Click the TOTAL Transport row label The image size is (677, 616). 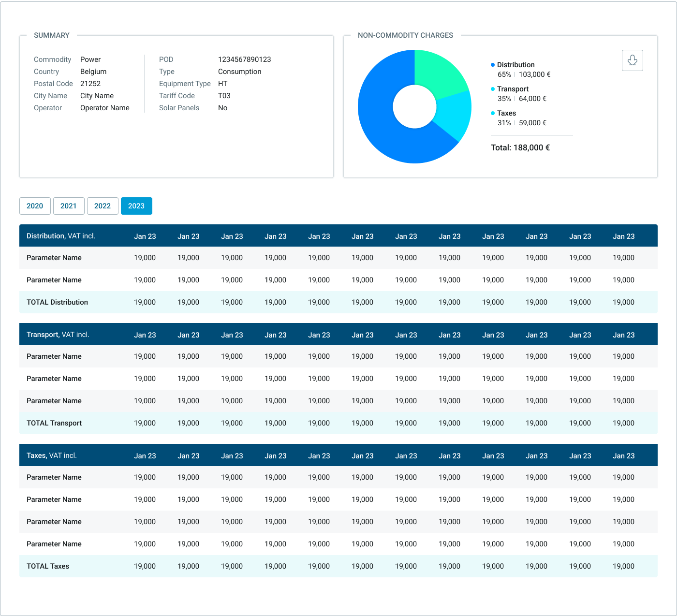54,423
